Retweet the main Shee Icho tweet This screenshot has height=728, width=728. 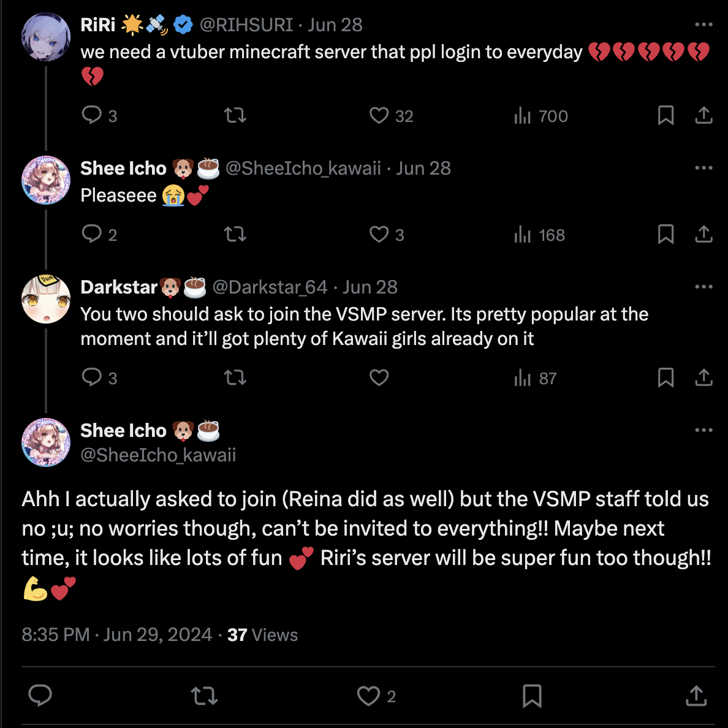coord(204,696)
